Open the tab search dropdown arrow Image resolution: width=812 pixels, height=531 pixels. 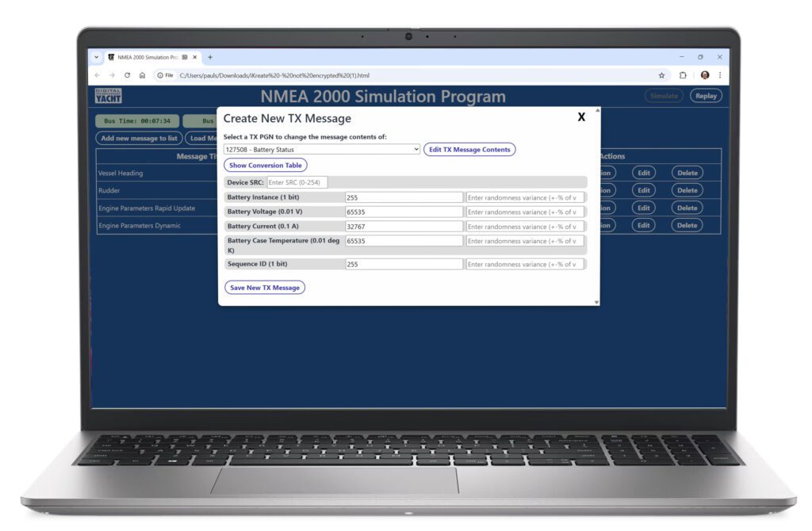point(98,57)
